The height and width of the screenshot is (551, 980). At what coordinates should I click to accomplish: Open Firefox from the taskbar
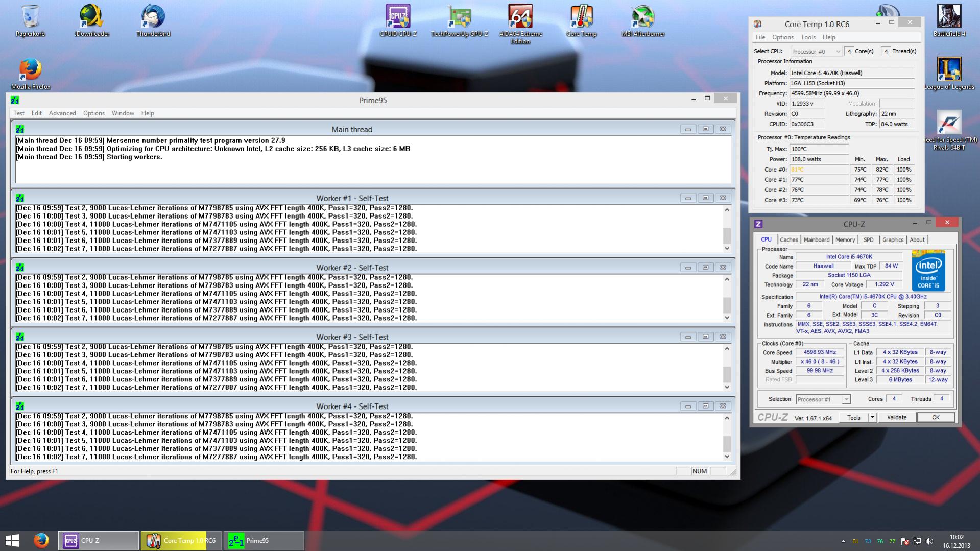pos(41,540)
